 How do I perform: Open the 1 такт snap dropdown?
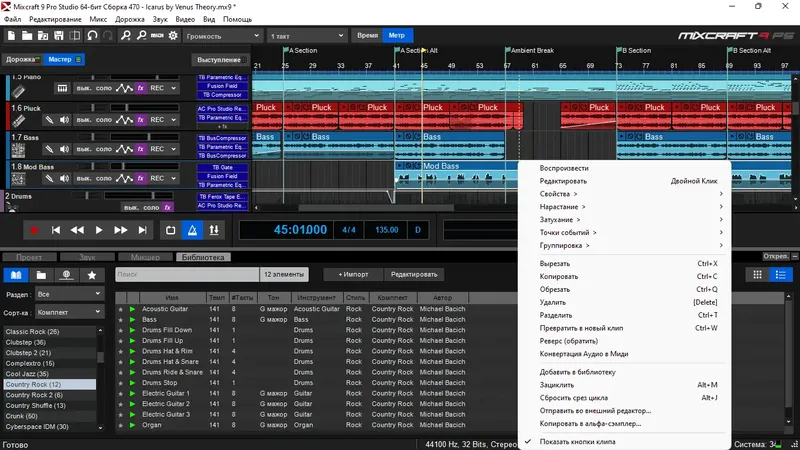[x=307, y=36]
